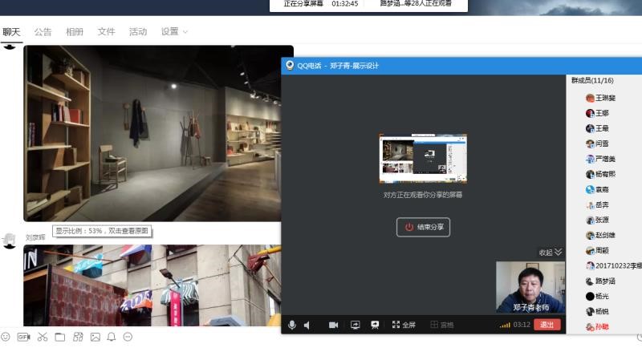Screen dimensions: 642x364
Task: Toggle the camera video on or off
Action: (333, 325)
